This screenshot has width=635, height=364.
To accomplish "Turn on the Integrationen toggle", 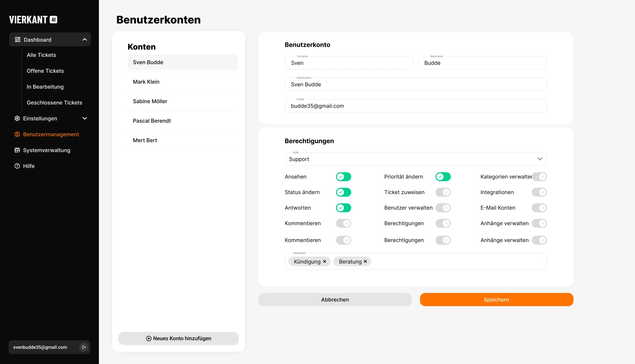I will [x=539, y=192].
